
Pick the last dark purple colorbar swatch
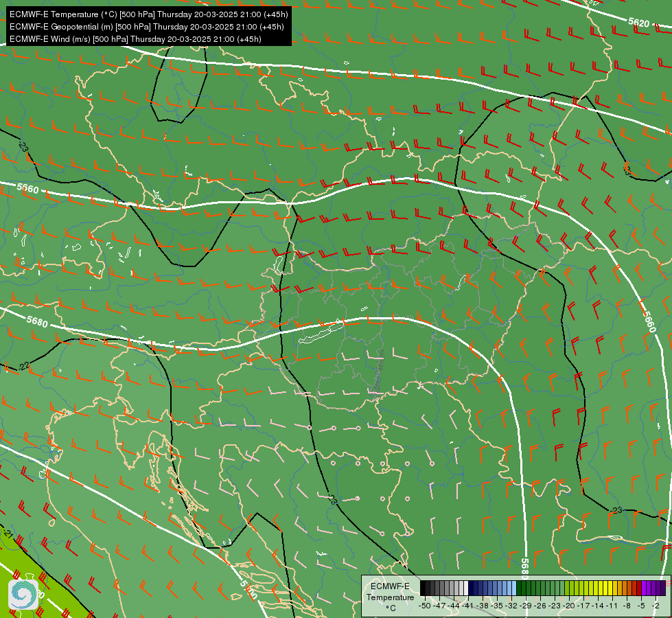tap(663, 588)
